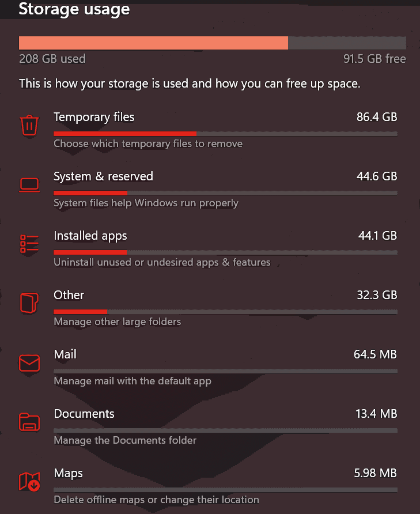
Task: Click the Maps icon with download arrow
Action: coord(29,482)
